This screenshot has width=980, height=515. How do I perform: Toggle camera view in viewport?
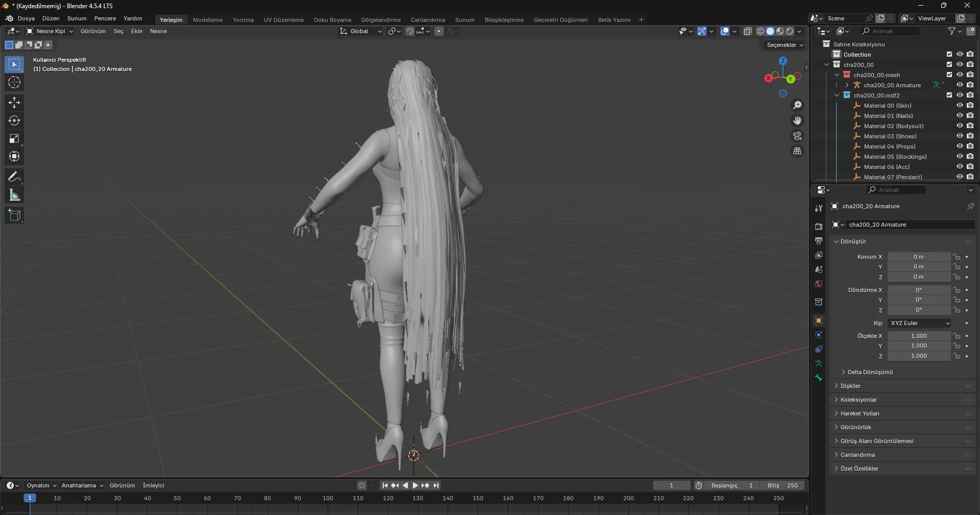pos(797,136)
